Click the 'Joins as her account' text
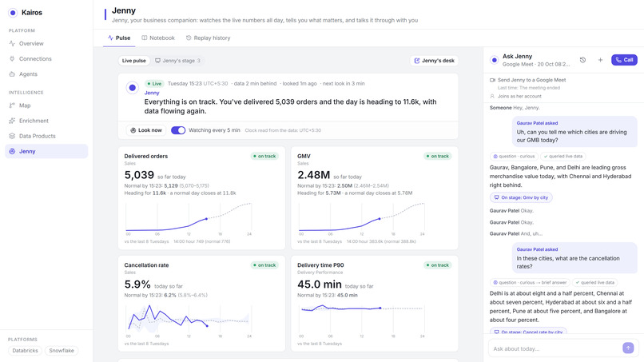 point(519,96)
